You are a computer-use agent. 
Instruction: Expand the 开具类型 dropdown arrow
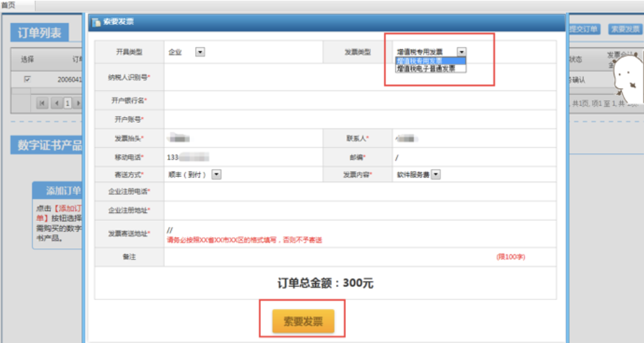[x=200, y=52]
